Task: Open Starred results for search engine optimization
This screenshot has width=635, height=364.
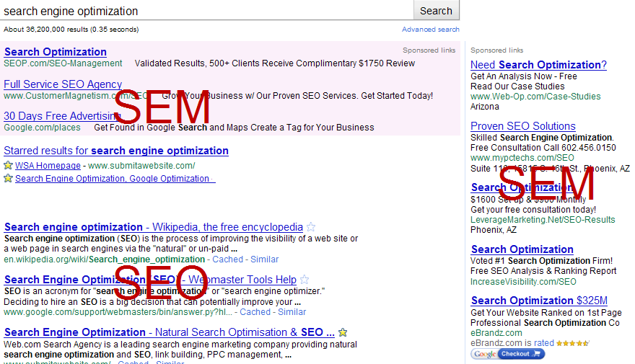Action: click(x=116, y=151)
